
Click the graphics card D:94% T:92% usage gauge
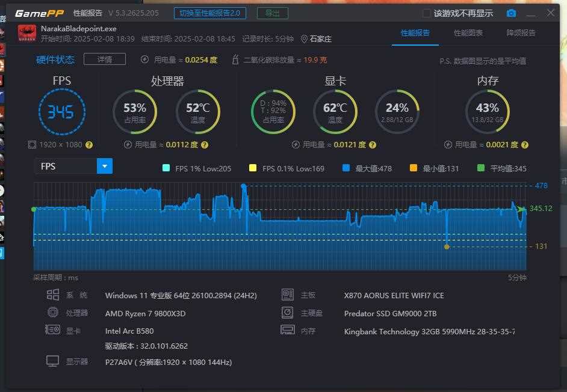pyautogui.click(x=273, y=112)
